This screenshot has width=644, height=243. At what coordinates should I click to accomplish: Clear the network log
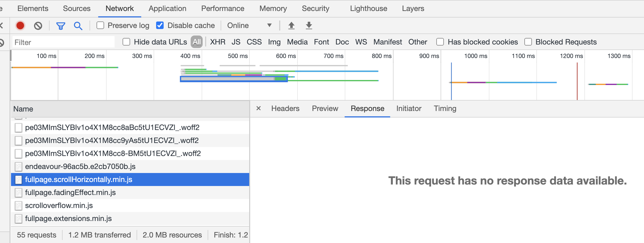point(38,25)
